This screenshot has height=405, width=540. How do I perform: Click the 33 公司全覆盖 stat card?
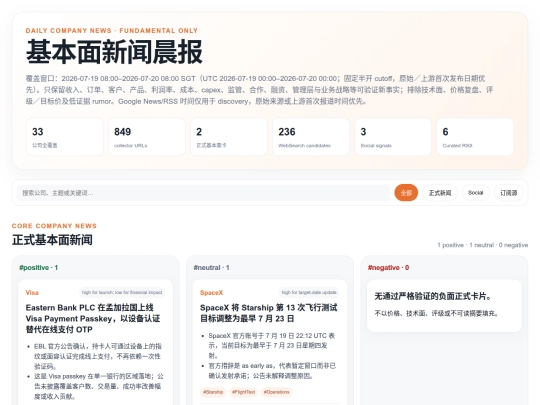[x=64, y=137]
